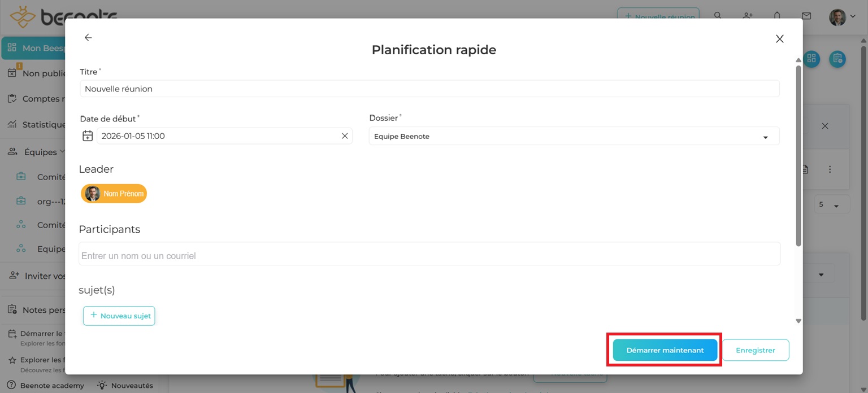Click the Enregistrer button
This screenshot has height=393, width=868.
755,350
